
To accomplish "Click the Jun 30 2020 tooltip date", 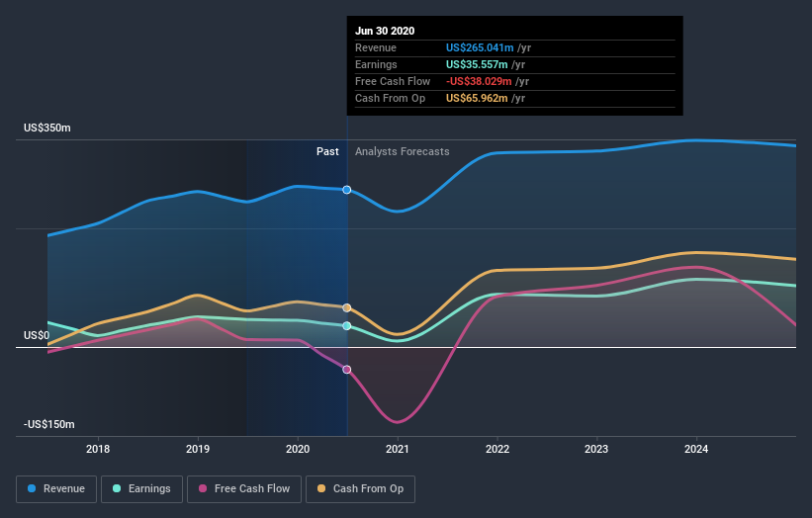I will (385, 31).
